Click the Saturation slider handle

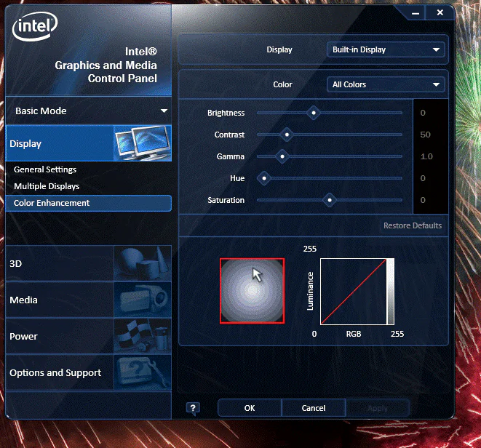click(x=330, y=200)
